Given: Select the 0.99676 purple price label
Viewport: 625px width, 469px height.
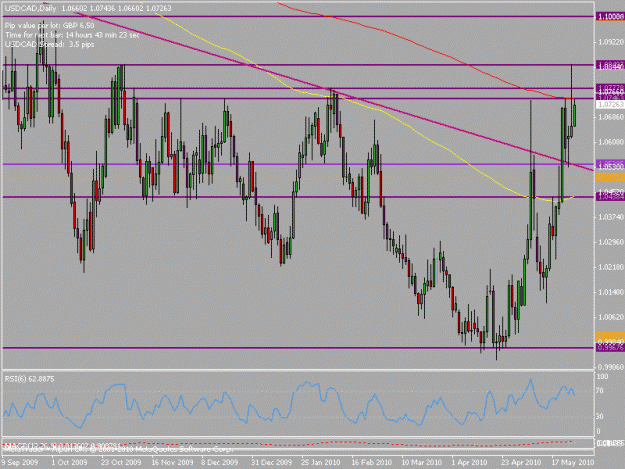Looking at the screenshot, I should 610,348.
